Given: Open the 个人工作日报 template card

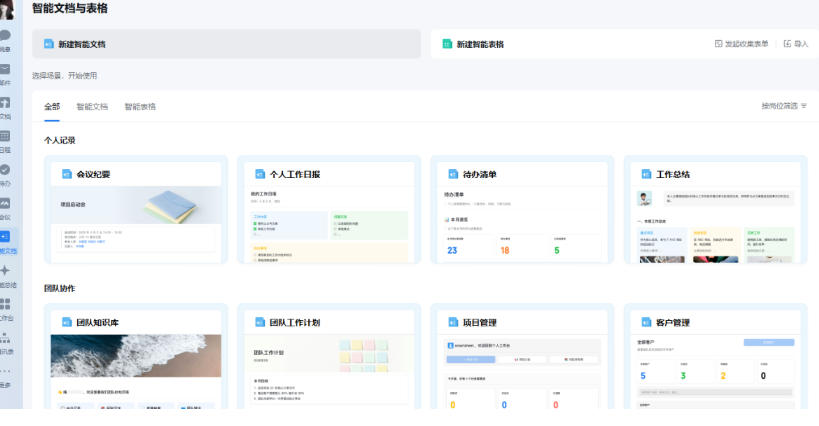Looking at the screenshot, I should click(x=329, y=209).
